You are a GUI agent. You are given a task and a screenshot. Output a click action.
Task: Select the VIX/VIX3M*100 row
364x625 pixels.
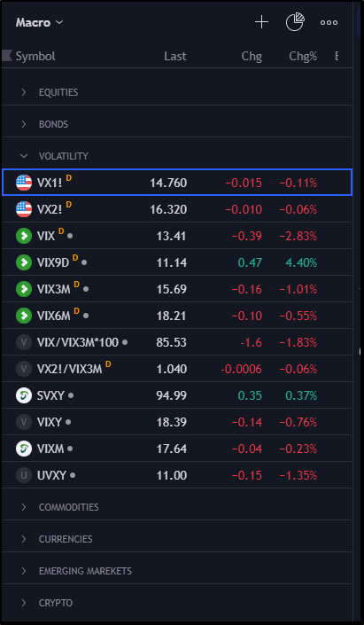tap(177, 342)
